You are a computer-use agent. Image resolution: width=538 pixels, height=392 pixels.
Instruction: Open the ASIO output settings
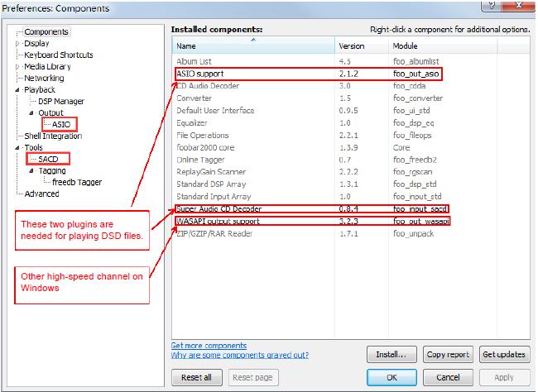61,125
